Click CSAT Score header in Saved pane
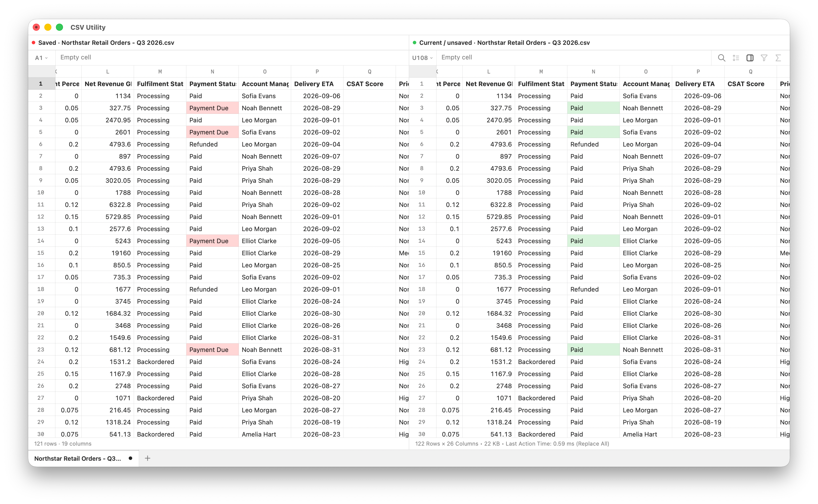This screenshot has height=504, width=818. [369, 84]
